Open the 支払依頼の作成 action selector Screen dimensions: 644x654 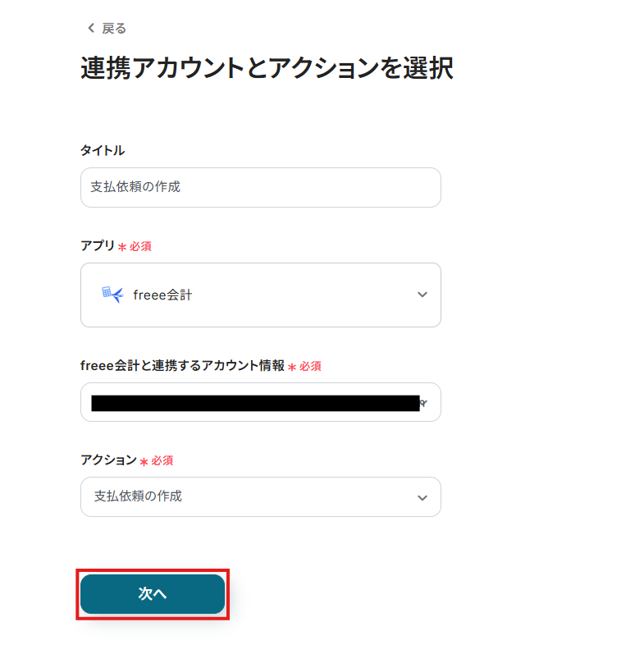260,497
